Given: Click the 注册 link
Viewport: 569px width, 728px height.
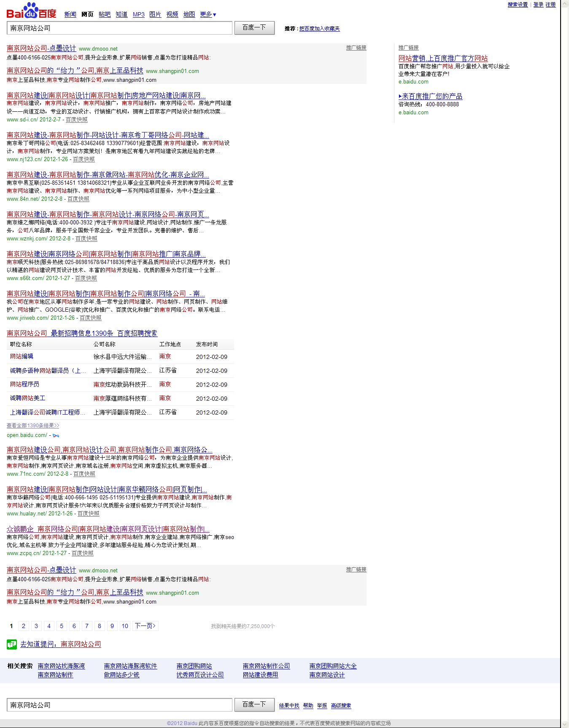Looking at the screenshot, I should pyautogui.click(x=550, y=5).
